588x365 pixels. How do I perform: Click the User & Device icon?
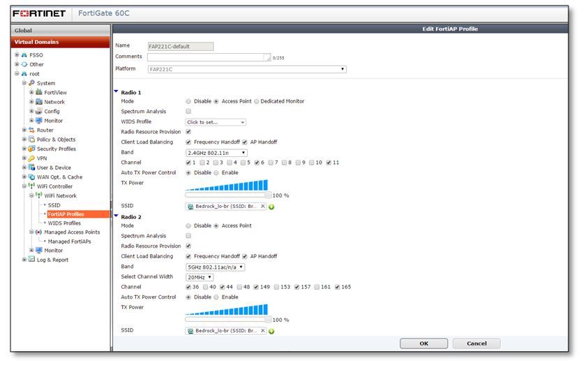[x=31, y=167]
